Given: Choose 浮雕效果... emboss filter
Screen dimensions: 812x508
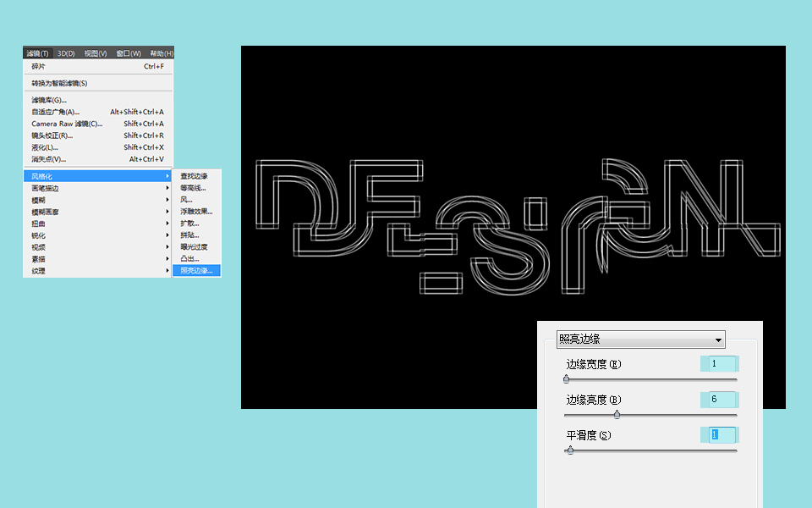Looking at the screenshot, I should click(196, 212).
